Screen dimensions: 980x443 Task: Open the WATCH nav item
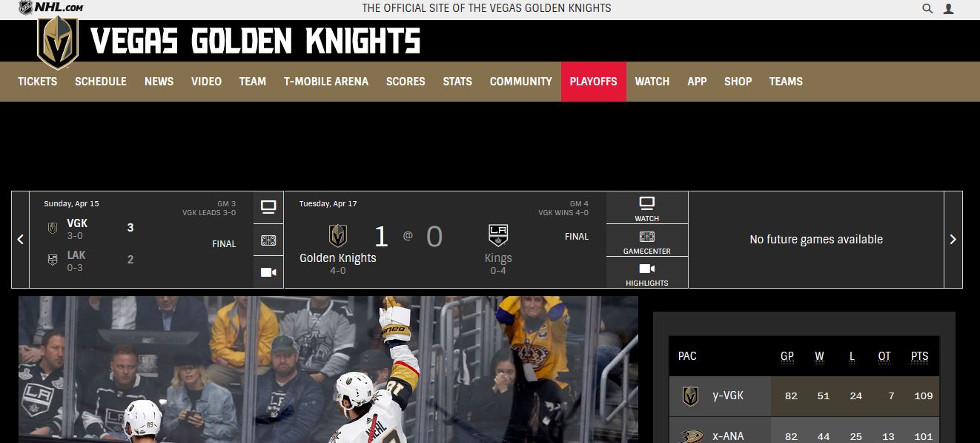pyautogui.click(x=652, y=82)
